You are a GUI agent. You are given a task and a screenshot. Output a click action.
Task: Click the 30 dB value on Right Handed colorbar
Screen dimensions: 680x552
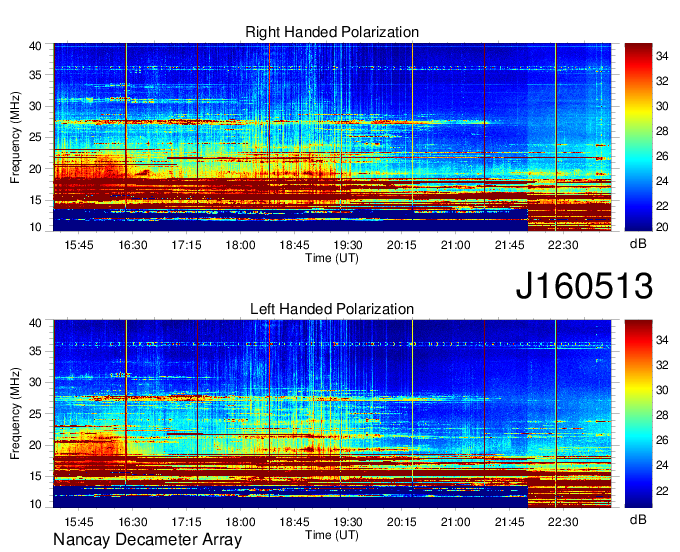click(x=662, y=106)
